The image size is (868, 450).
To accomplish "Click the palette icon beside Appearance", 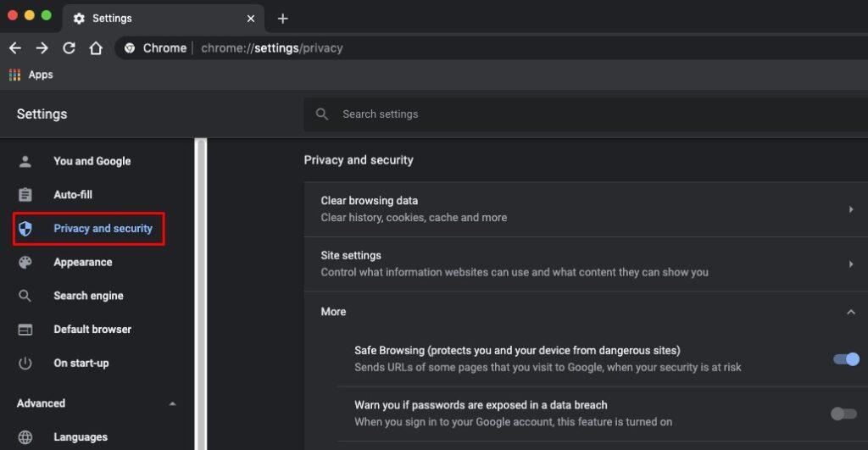I will (x=25, y=263).
